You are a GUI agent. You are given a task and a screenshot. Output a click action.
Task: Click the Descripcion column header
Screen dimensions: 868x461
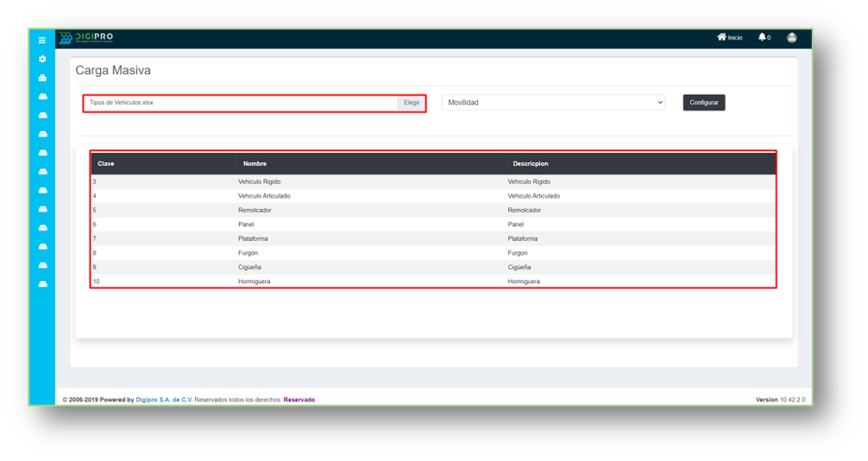coord(530,163)
